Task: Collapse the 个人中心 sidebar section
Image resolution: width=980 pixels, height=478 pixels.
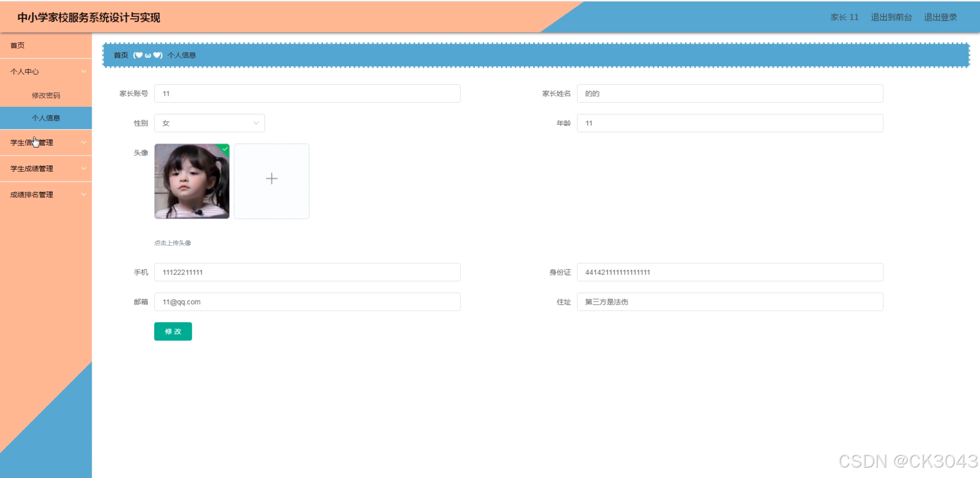Action: pyautogui.click(x=46, y=71)
